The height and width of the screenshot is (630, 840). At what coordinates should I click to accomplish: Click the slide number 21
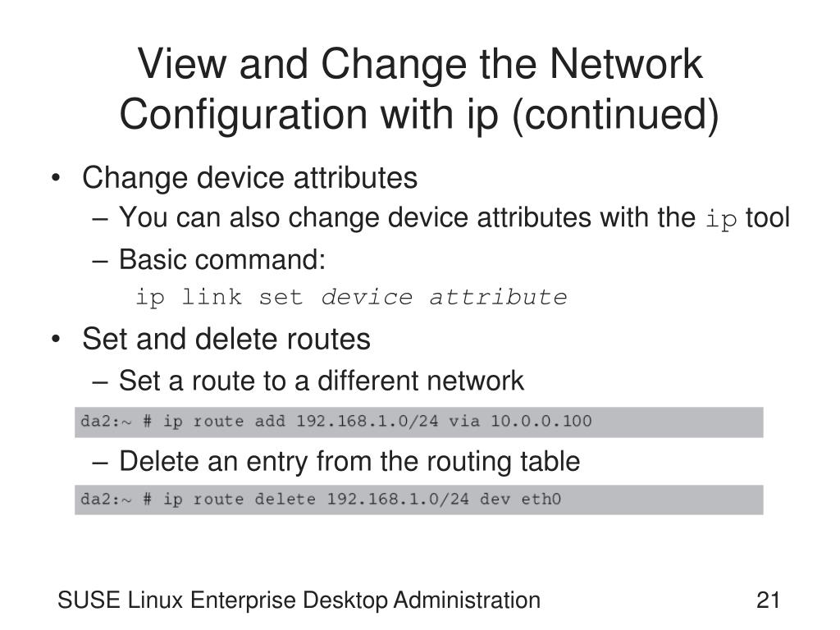[768, 600]
